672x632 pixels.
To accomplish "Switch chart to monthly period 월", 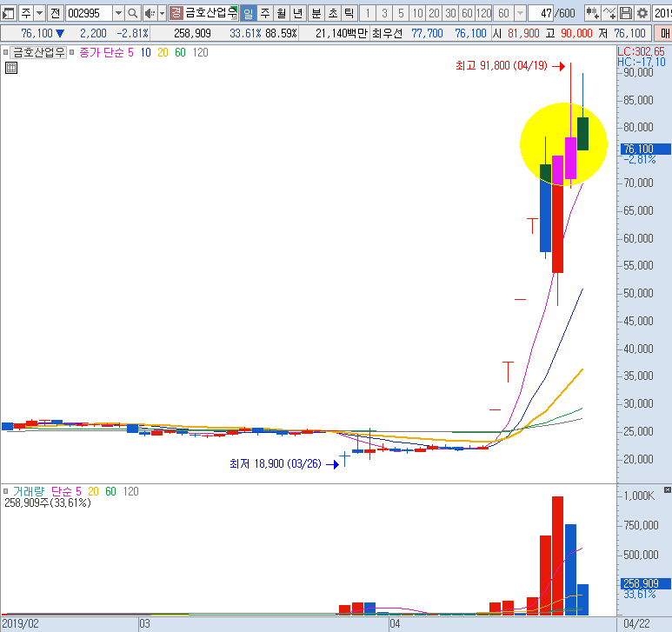I will pos(282,13).
